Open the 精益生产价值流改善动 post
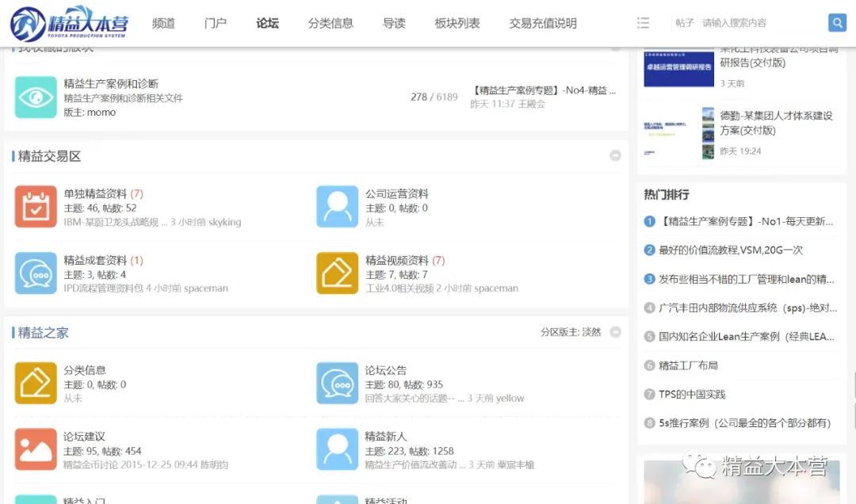This screenshot has height=504, width=856. pyautogui.click(x=415, y=465)
